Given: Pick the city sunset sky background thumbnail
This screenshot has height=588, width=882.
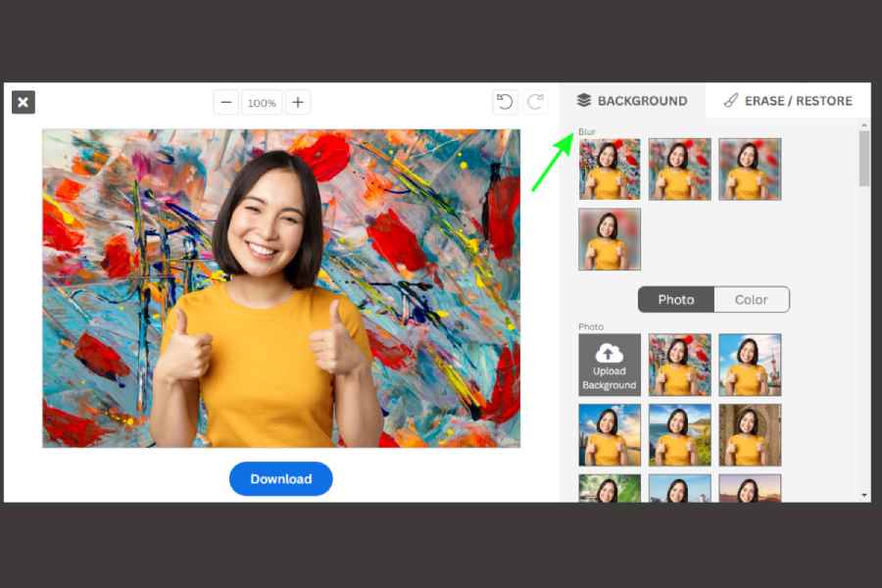Looking at the screenshot, I should tap(610, 435).
